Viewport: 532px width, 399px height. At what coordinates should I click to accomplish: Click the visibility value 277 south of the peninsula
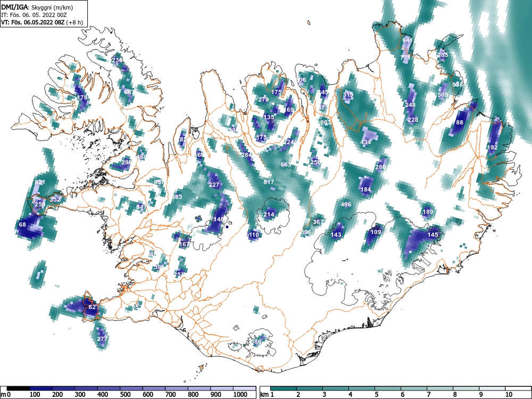(102, 338)
